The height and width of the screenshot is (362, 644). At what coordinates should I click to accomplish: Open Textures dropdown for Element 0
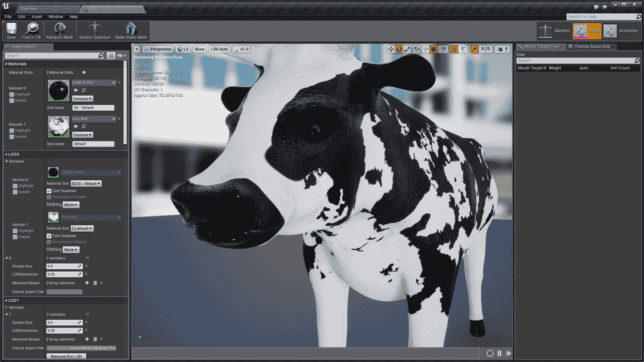click(x=82, y=98)
